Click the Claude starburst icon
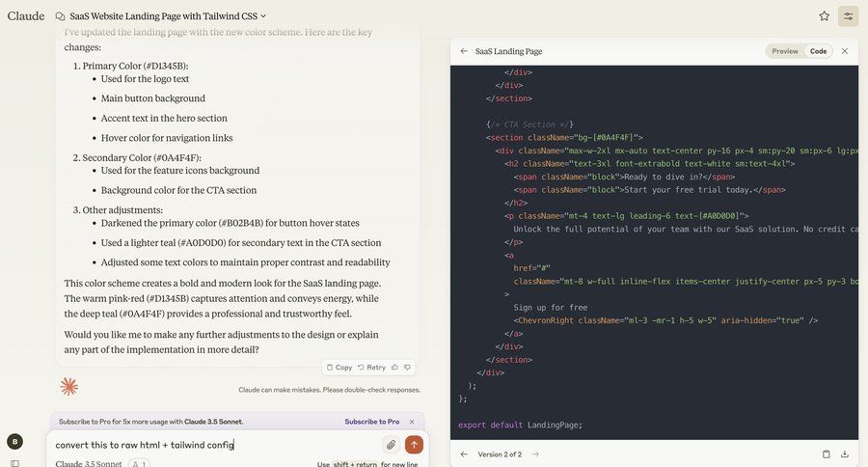868x467 pixels. (x=68, y=386)
